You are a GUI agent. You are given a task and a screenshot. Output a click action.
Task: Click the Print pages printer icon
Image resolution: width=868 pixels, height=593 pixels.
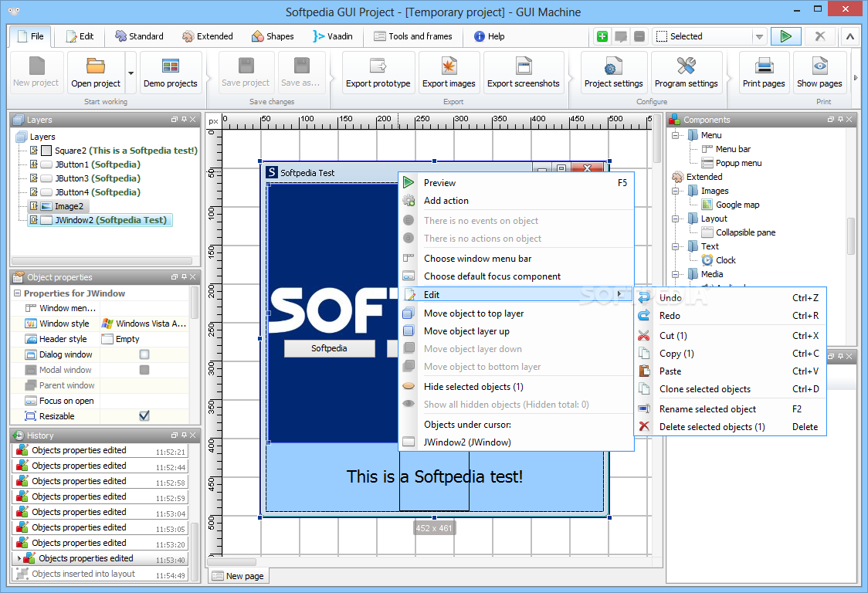point(764,66)
